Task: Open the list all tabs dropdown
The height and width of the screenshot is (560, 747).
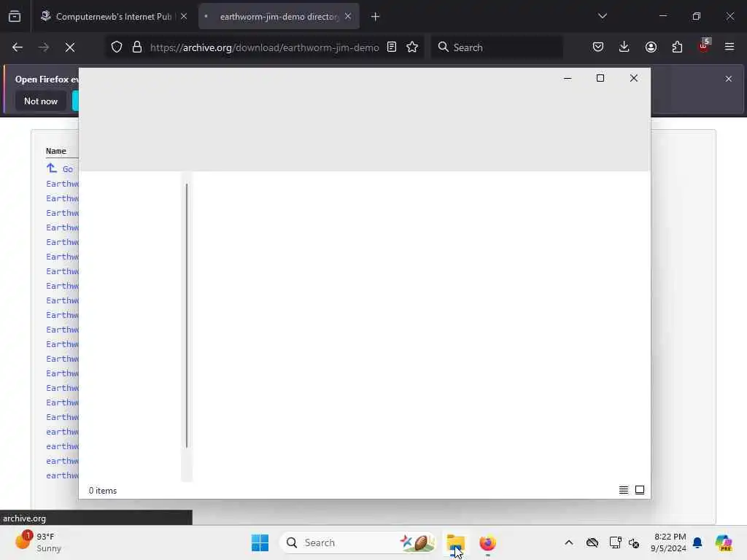Action: pyautogui.click(x=602, y=16)
